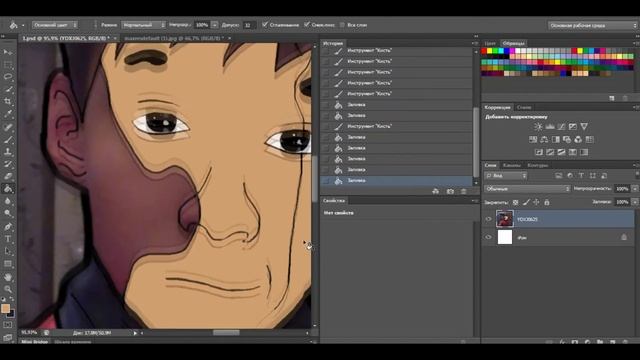Select the Eraser tool
The width and height of the screenshot is (640, 360).
pos(8,176)
